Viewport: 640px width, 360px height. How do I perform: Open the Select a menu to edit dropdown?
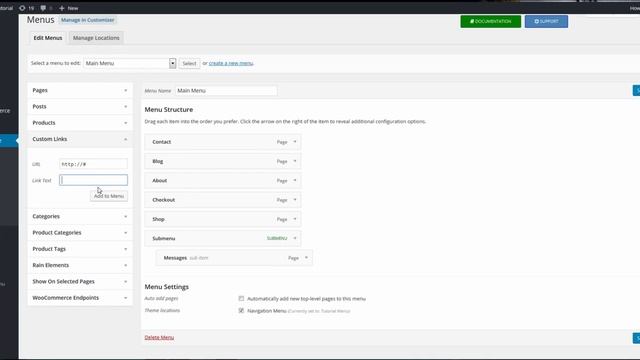tap(130, 63)
